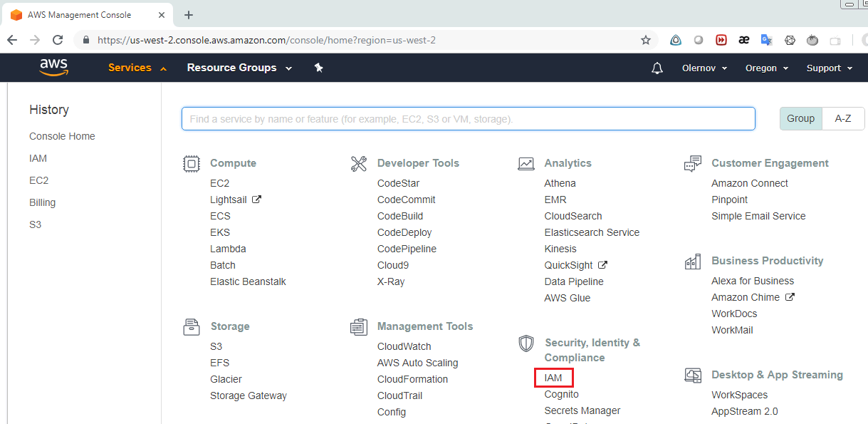Click the Management Tools clipboard icon
The image size is (868, 424).
(359, 327)
